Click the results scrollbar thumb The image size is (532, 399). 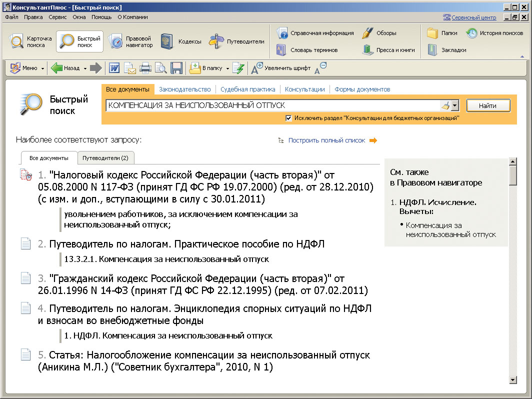pyautogui.click(x=513, y=175)
